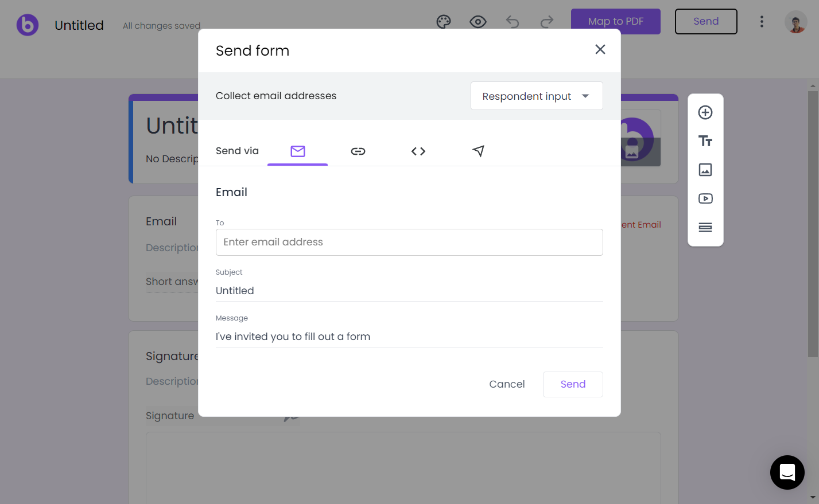Cancel the Send form dialog
Screen dimensions: 819x504
pos(507,384)
